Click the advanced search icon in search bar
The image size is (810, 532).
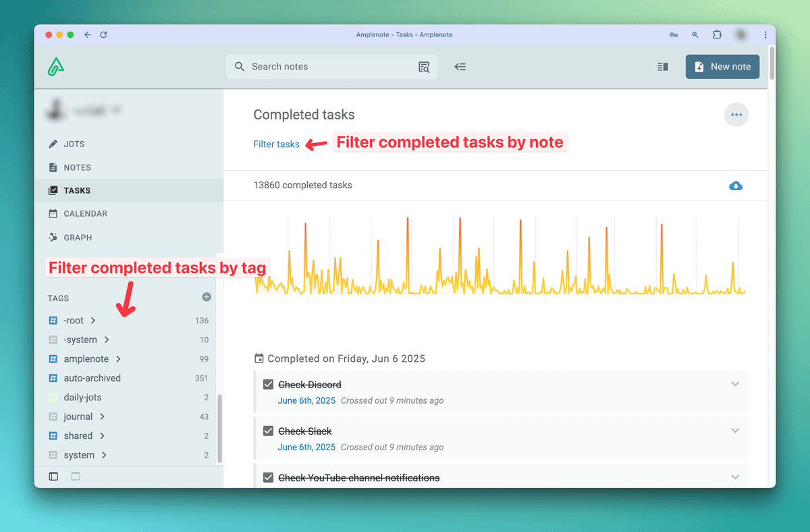click(424, 67)
